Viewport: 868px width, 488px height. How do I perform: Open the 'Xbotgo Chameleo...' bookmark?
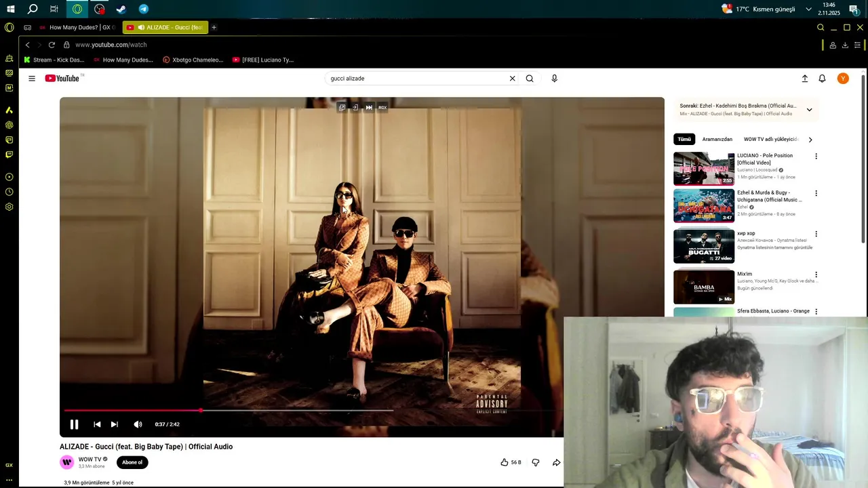pyautogui.click(x=193, y=60)
